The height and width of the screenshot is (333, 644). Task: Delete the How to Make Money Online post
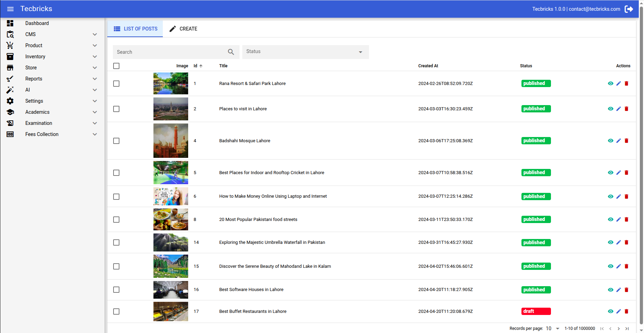pyautogui.click(x=627, y=197)
